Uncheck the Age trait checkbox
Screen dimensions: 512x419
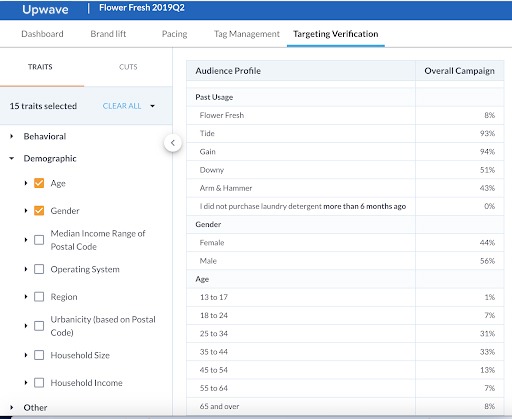(39, 183)
